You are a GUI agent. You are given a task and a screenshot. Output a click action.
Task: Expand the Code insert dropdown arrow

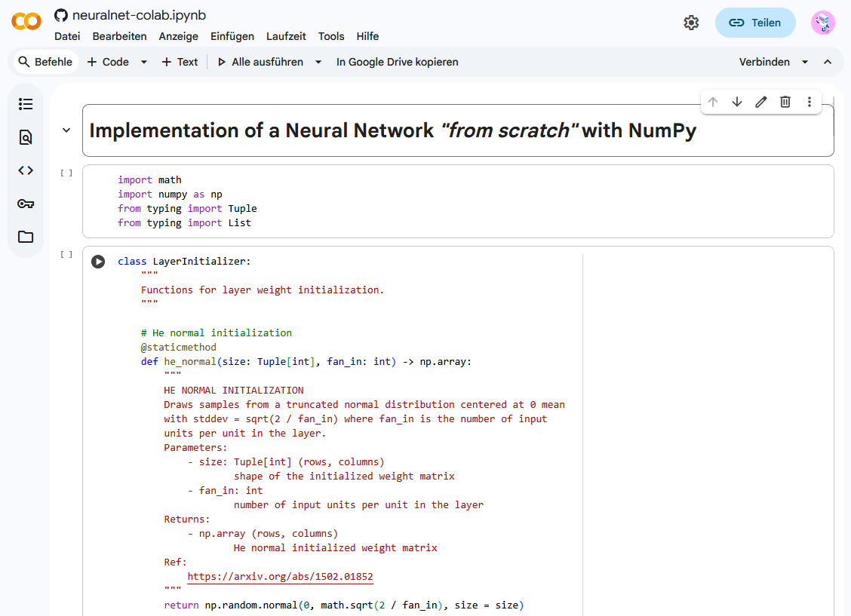(144, 62)
